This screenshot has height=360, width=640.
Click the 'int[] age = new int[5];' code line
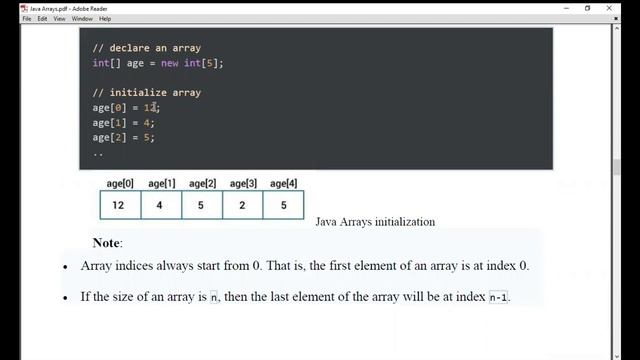[x=158, y=63]
